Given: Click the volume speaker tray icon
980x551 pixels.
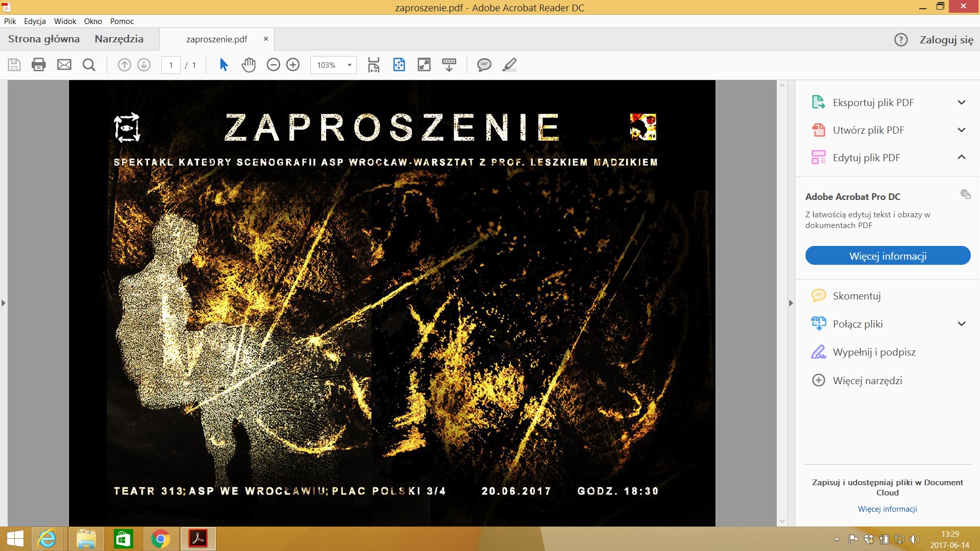Looking at the screenshot, I should tap(914, 539).
